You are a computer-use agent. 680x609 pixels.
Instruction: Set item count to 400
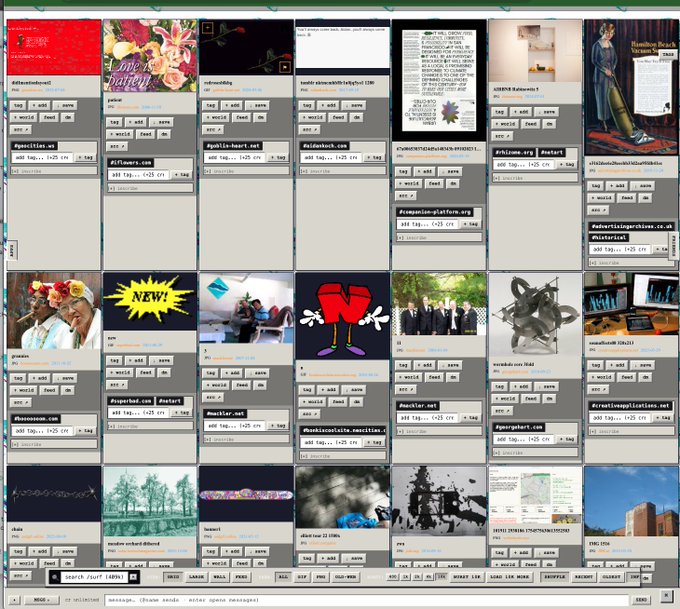pos(392,577)
